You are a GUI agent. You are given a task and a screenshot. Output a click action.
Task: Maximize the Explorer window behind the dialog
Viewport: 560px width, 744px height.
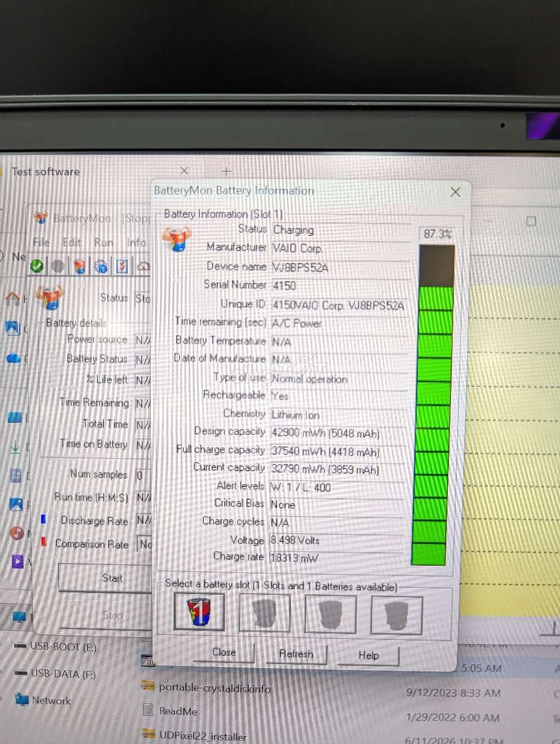531,221
